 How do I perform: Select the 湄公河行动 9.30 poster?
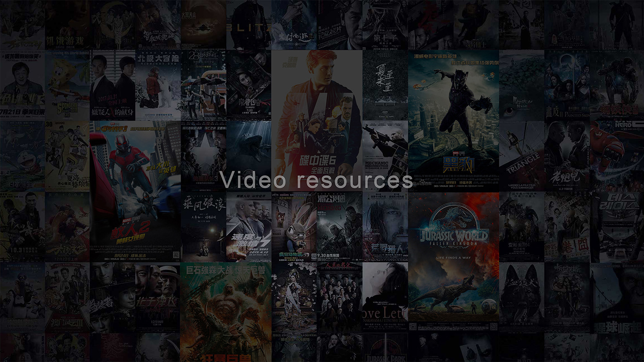[339, 226]
